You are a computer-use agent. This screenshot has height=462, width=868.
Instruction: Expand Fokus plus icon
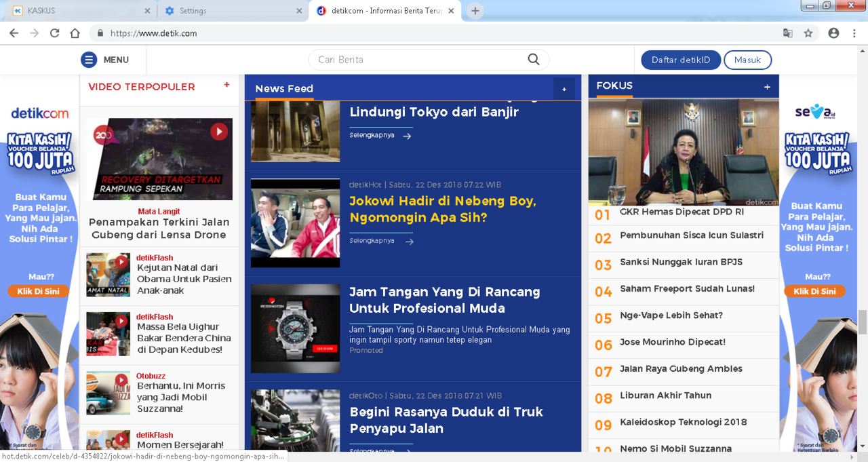click(x=767, y=87)
